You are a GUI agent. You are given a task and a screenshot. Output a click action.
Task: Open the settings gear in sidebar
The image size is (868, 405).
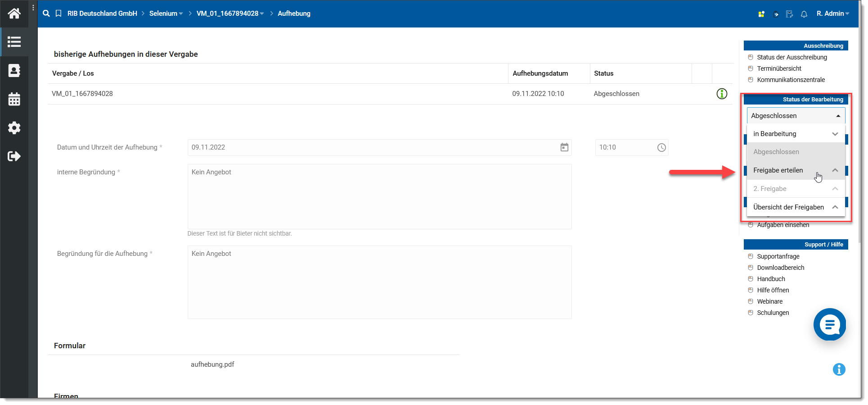click(14, 128)
